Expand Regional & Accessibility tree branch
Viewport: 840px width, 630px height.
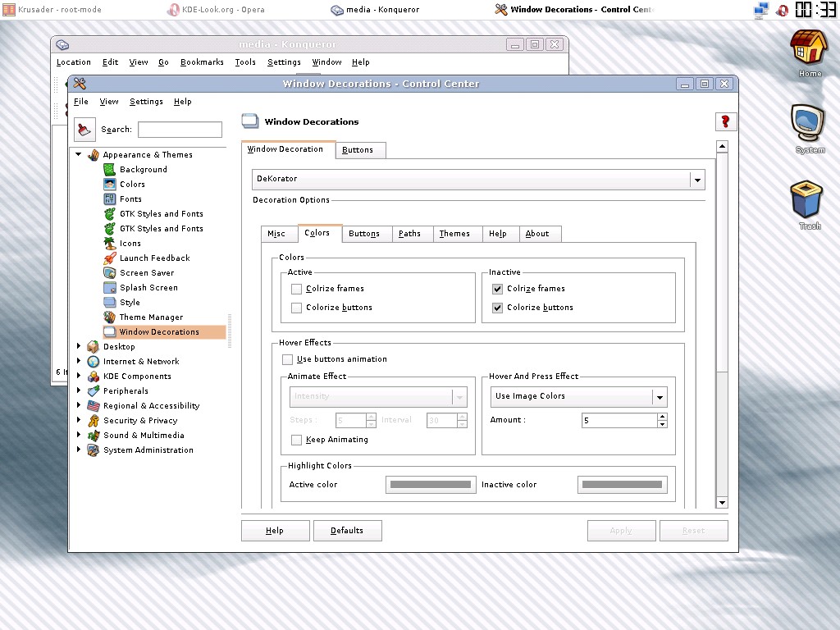(x=78, y=405)
